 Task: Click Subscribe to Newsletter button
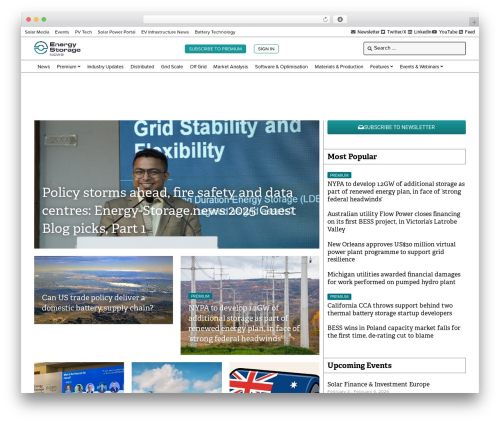point(396,127)
